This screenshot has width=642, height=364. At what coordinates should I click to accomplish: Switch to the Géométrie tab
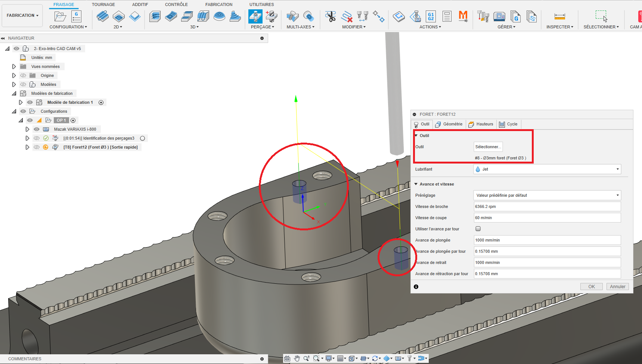point(449,124)
